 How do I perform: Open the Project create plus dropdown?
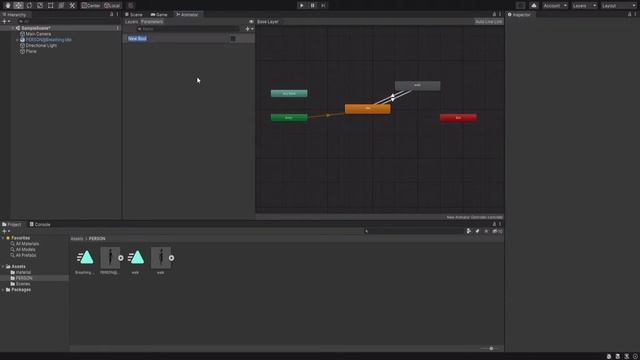pyautogui.click(x=6, y=231)
